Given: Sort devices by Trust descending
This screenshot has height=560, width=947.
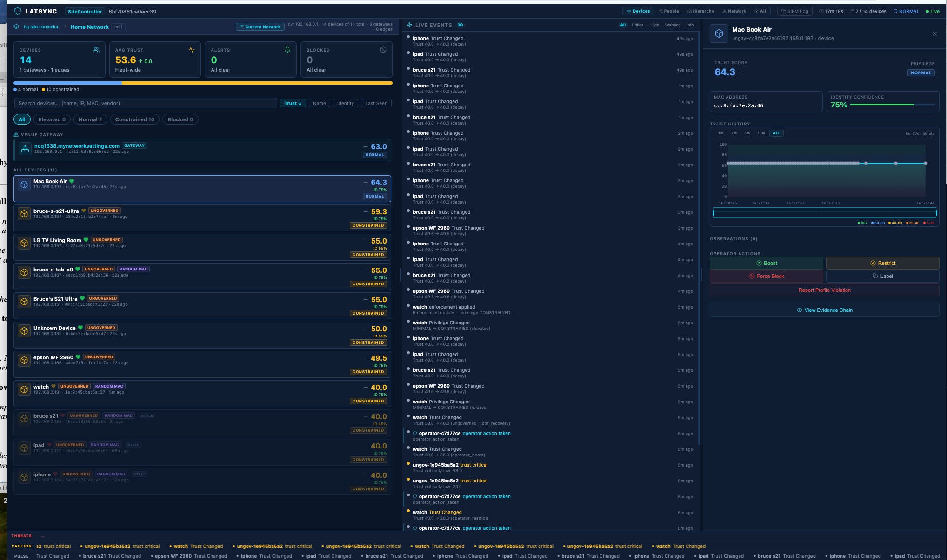Looking at the screenshot, I should (293, 103).
